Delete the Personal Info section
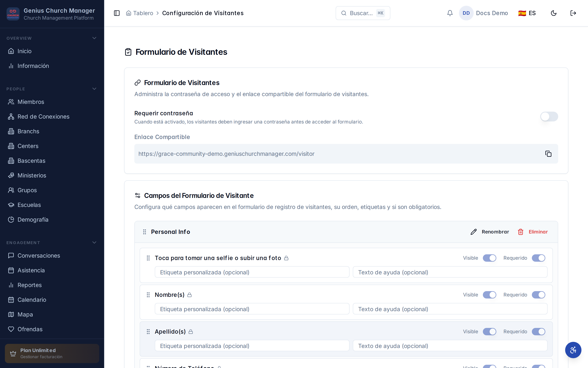 533,232
